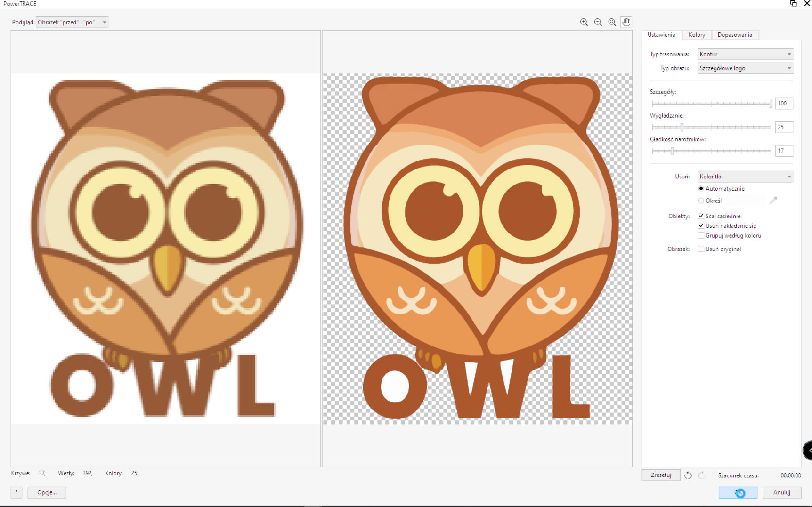Click the Wygładzanie slider track
This screenshot has width=812, height=507.
coord(725,127)
